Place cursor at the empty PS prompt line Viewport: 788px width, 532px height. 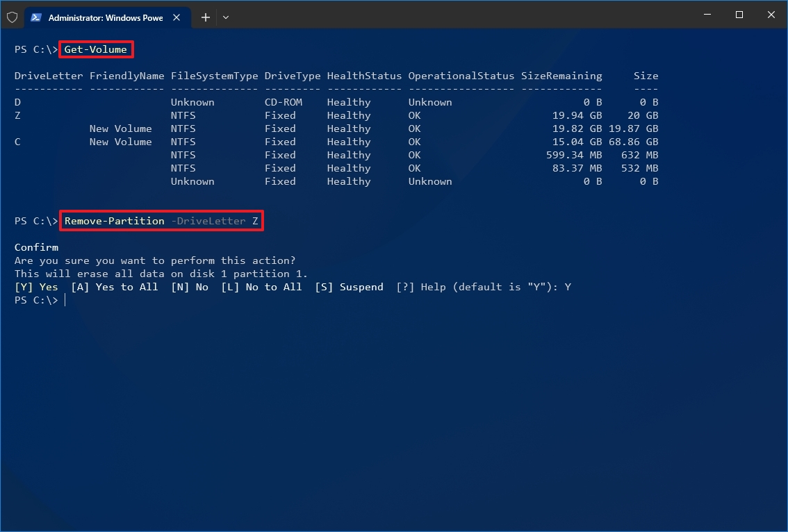66,300
